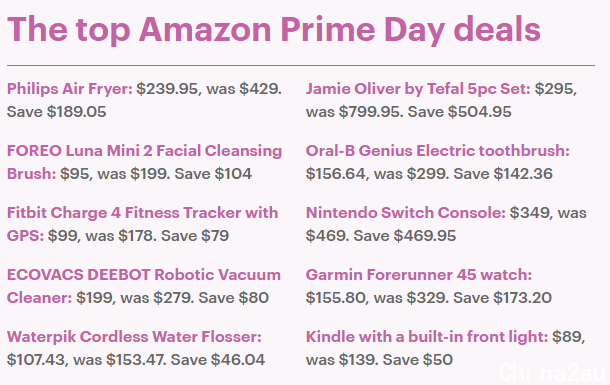Click the China2au watermark
The height and width of the screenshot is (385, 610).
[552, 372]
